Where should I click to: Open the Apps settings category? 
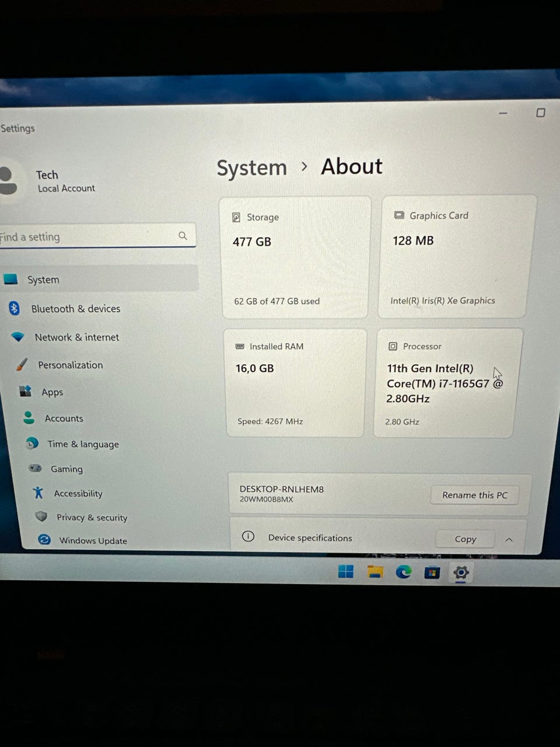click(x=52, y=392)
